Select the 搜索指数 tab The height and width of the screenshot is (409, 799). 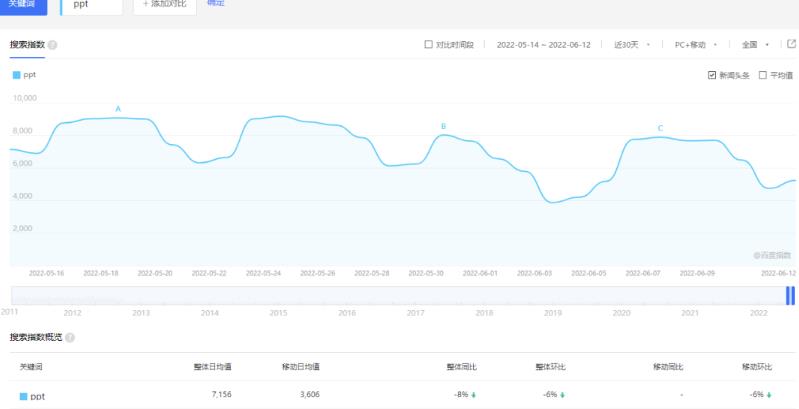[26, 45]
